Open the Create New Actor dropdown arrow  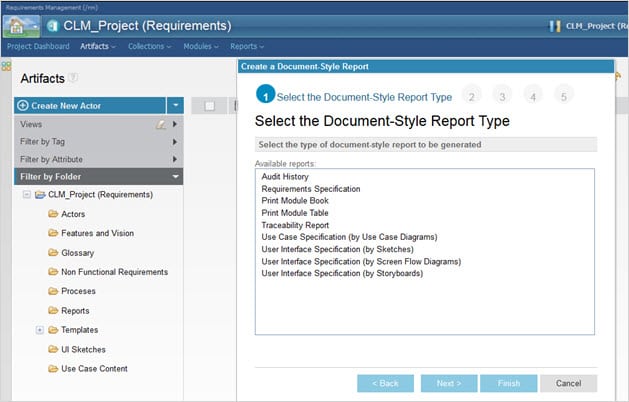tap(175, 105)
